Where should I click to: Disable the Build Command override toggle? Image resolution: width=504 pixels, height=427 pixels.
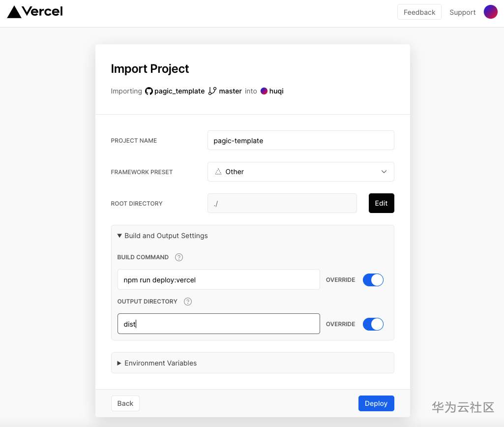(373, 280)
